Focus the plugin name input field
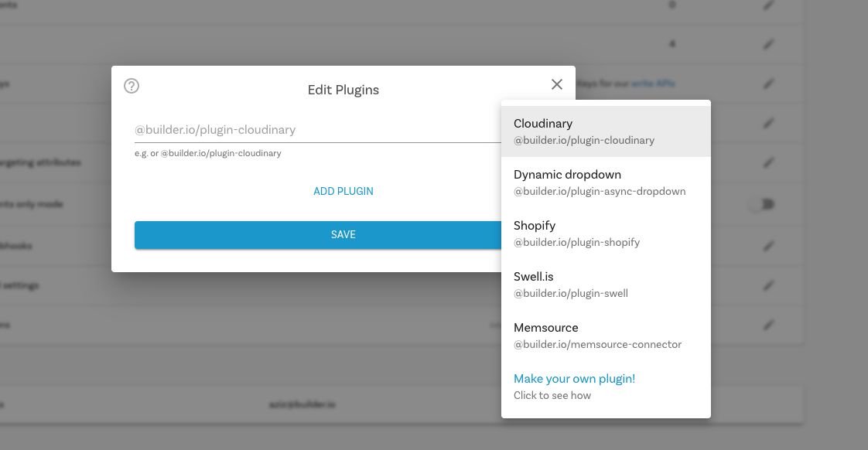Screen dimensions: 868x450 coord(317,130)
